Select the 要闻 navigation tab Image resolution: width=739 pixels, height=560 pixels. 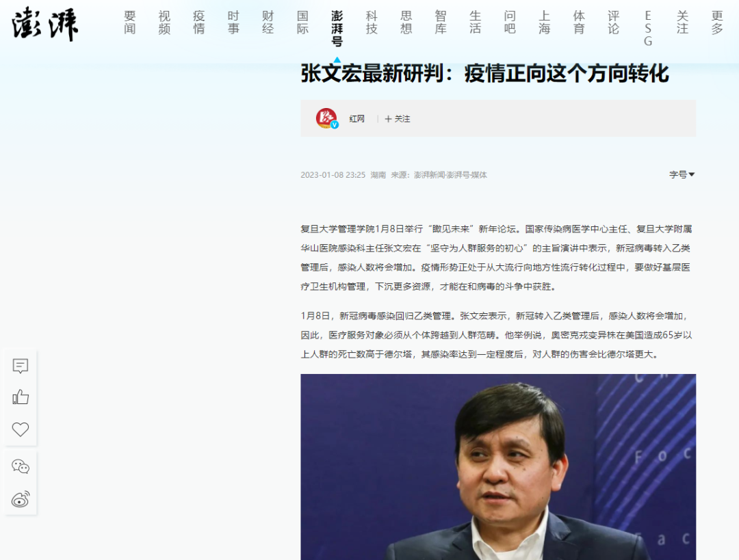tap(129, 23)
